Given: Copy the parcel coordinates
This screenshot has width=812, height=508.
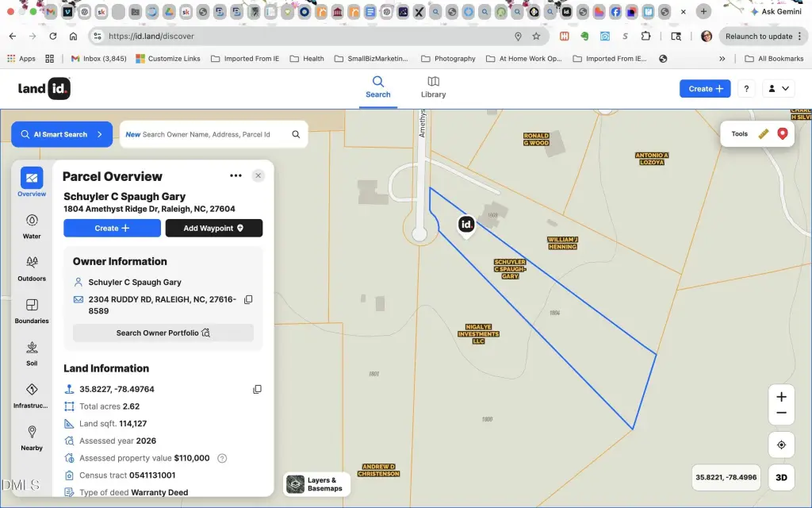Looking at the screenshot, I should coord(257,389).
